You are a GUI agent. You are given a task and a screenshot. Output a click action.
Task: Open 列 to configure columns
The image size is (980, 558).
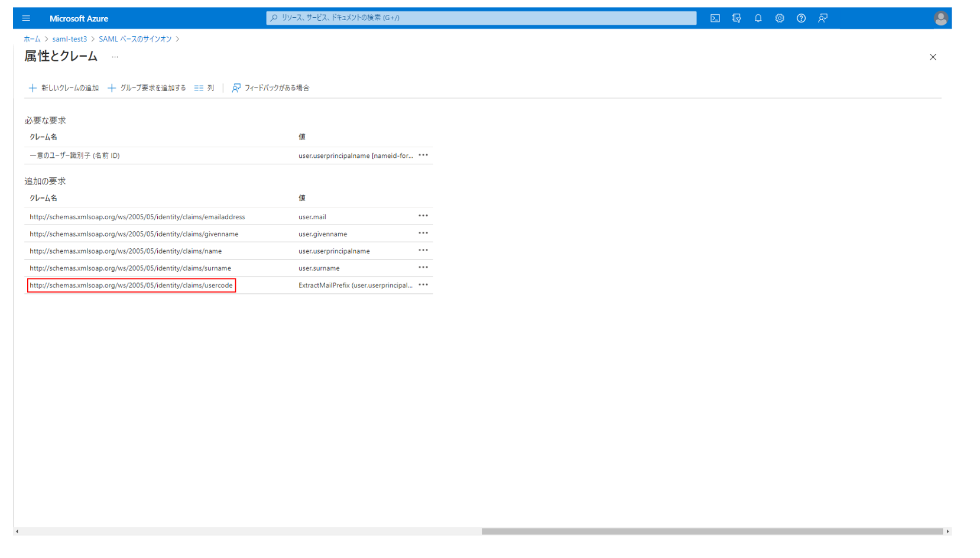point(204,87)
